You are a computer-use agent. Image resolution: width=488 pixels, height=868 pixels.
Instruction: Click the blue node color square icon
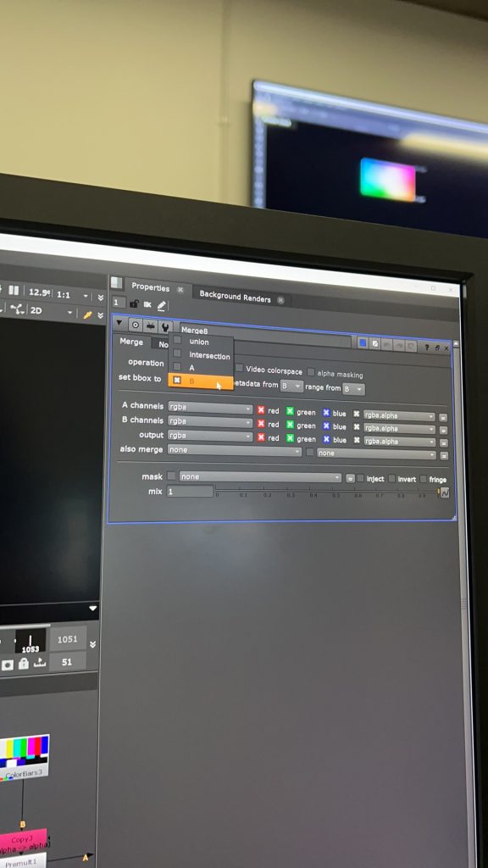coord(363,343)
